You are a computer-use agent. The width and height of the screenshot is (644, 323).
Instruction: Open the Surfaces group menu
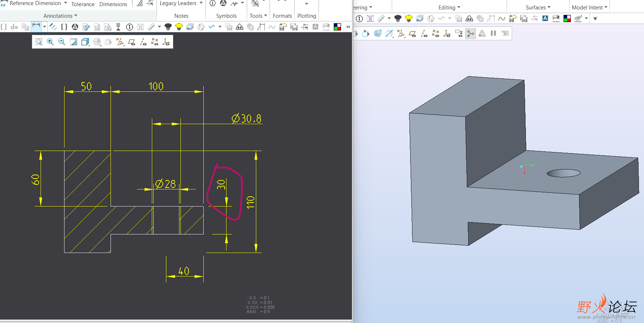(x=538, y=8)
